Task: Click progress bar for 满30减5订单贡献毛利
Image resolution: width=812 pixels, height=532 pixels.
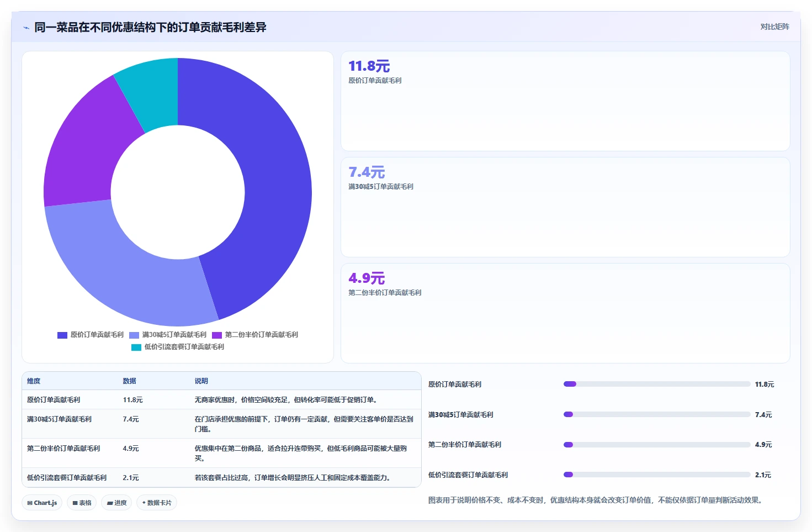Action: click(657, 414)
